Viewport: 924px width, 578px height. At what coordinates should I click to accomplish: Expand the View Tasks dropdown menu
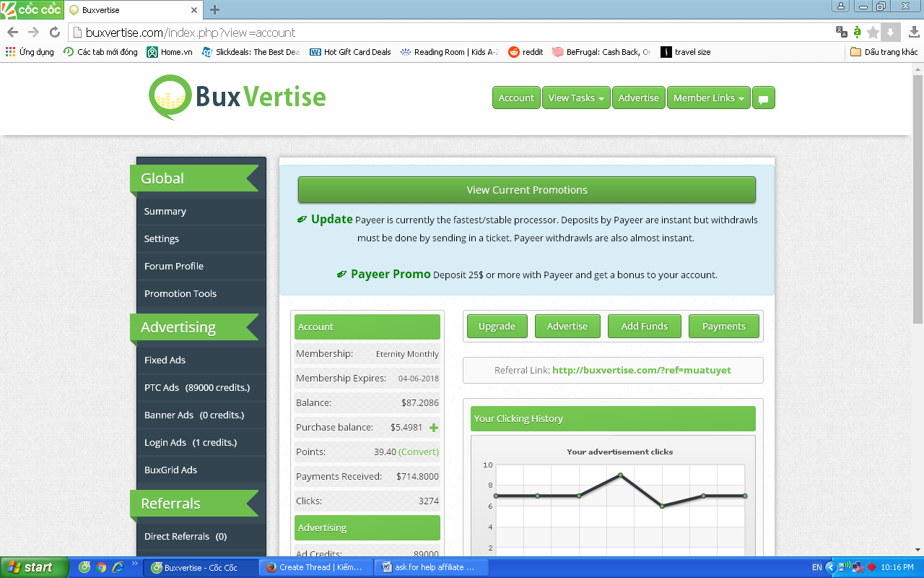[576, 98]
